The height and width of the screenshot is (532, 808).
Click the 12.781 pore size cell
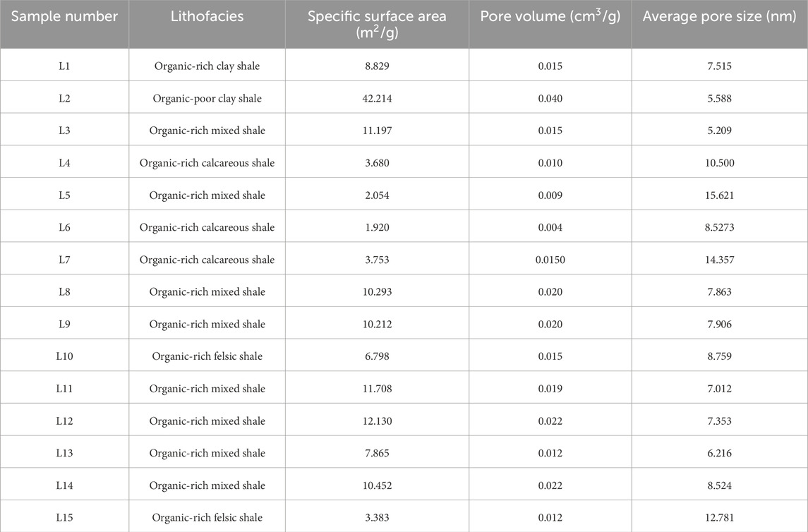[x=719, y=518]
